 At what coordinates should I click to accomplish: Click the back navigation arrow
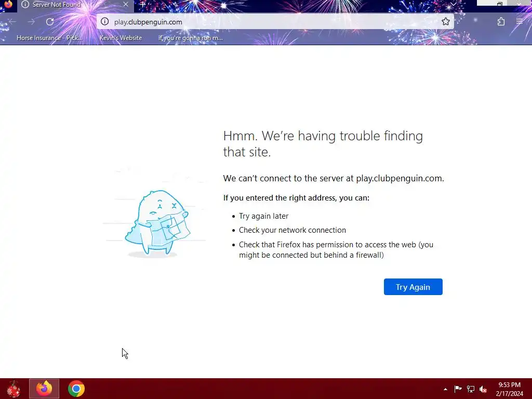[12, 22]
